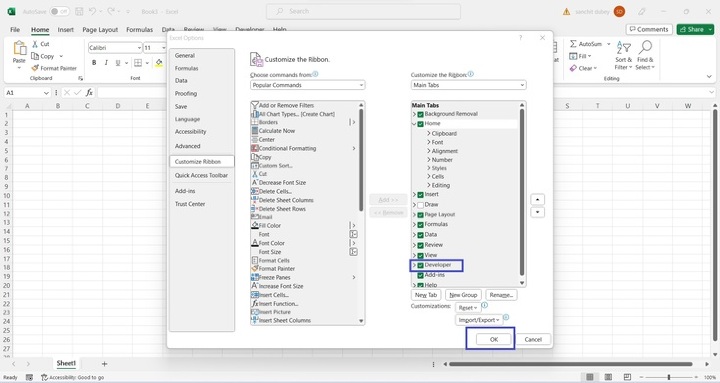Uncheck the Page Layout checkbox
Image resolution: width=720 pixels, height=383 pixels.
pyautogui.click(x=420, y=215)
